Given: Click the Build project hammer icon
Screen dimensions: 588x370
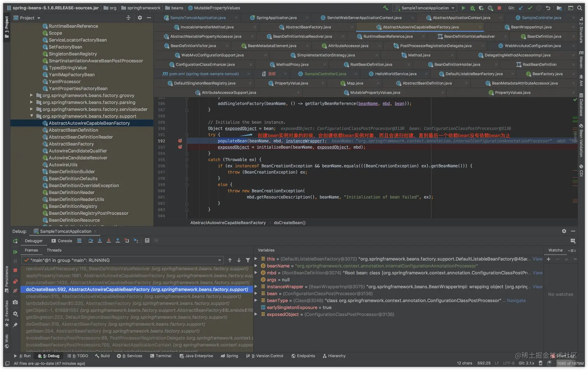Looking at the screenshot, I should tap(385, 8).
